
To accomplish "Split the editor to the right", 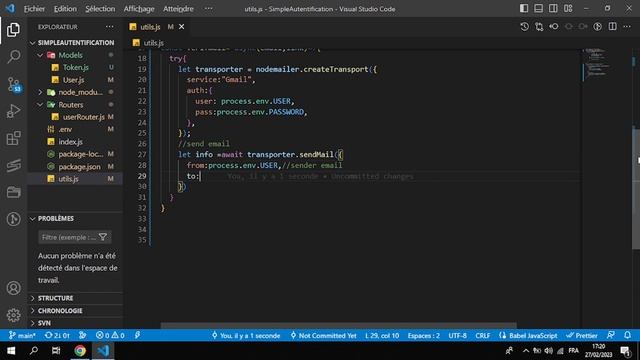I will [x=613, y=27].
